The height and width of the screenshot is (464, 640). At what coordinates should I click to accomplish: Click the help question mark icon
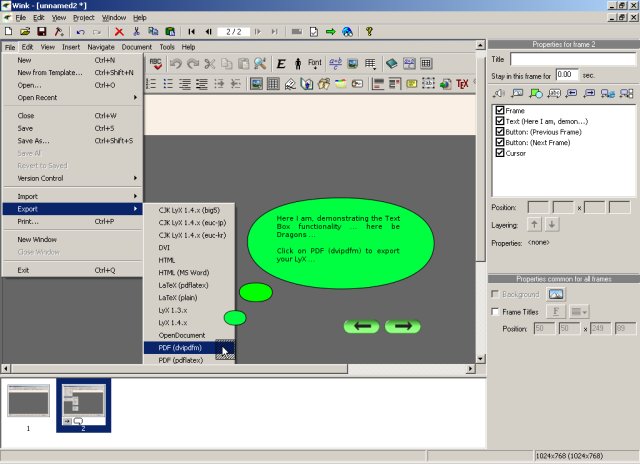(x=369, y=32)
